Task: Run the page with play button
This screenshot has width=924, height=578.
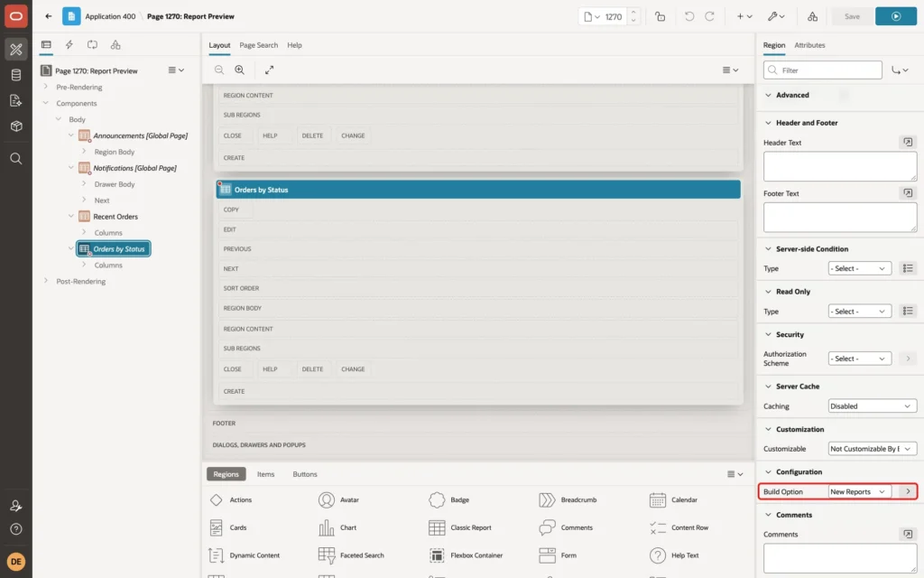Action: tap(896, 16)
